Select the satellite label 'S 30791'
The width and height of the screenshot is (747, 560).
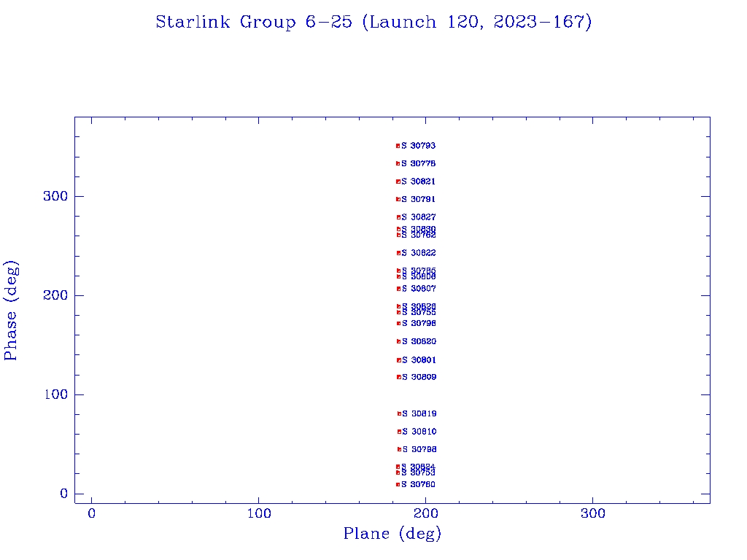click(x=418, y=199)
